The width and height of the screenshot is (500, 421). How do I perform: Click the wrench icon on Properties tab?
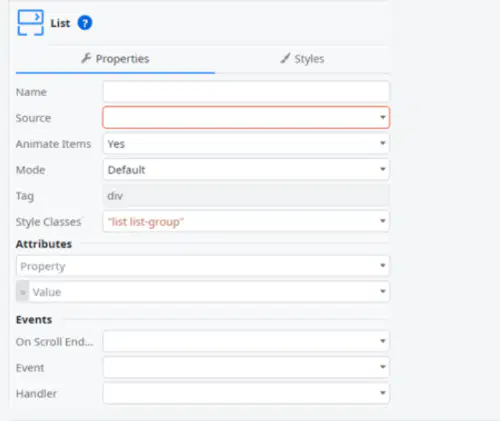(86, 58)
